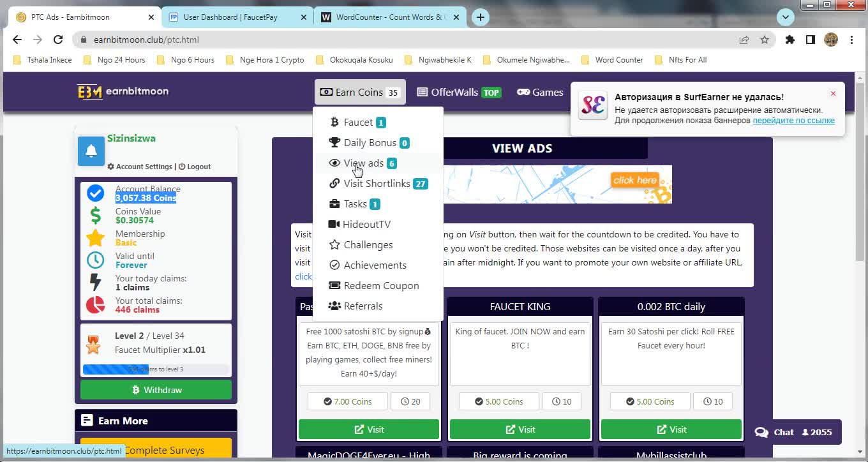Close the PTC Ads Earnbitmoon tab
This screenshot has width=868, height=462.
click(x=151, y=17)
